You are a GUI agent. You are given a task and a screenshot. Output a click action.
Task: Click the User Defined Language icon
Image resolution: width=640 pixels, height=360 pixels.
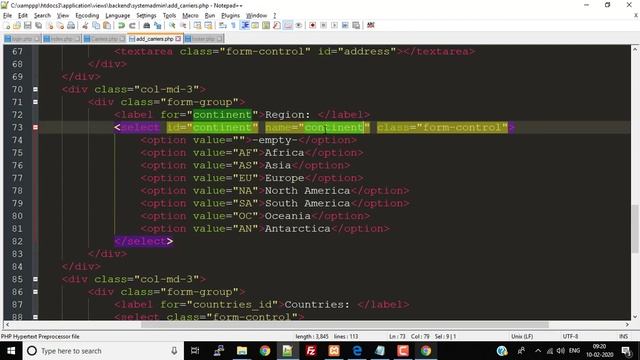pos(255,25)
